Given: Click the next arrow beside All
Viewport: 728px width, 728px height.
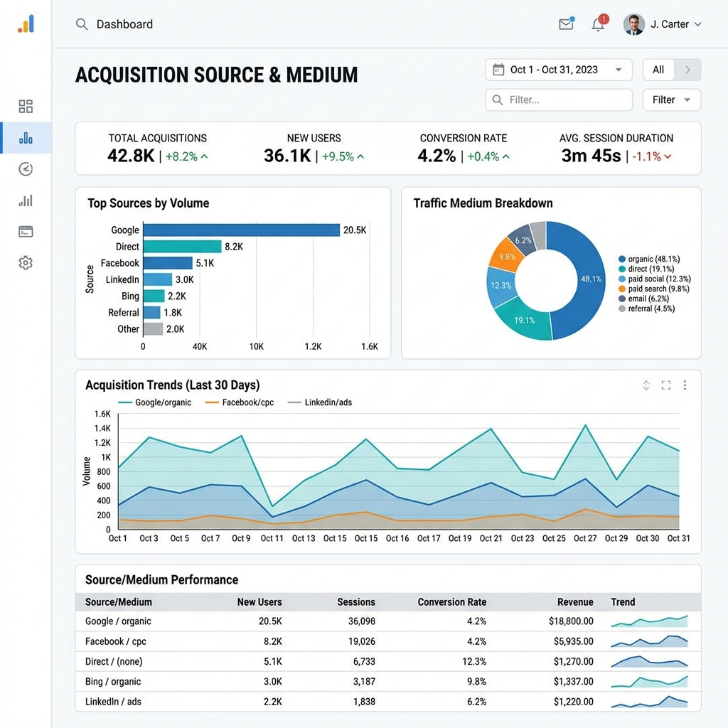Looking at the screenshot, I should click(x=687, y=70).
